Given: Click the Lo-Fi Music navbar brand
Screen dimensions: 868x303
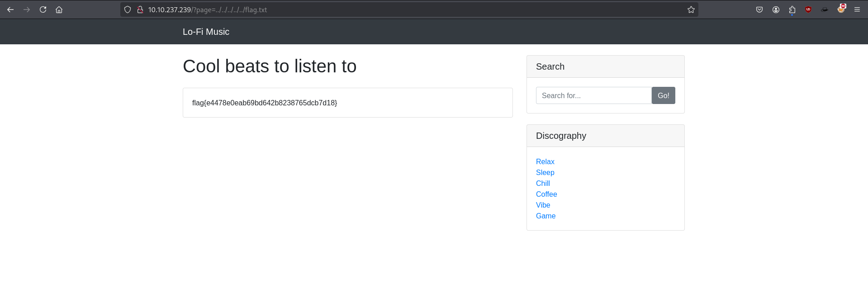Looking at the screenshot, I should pos(206,32).
